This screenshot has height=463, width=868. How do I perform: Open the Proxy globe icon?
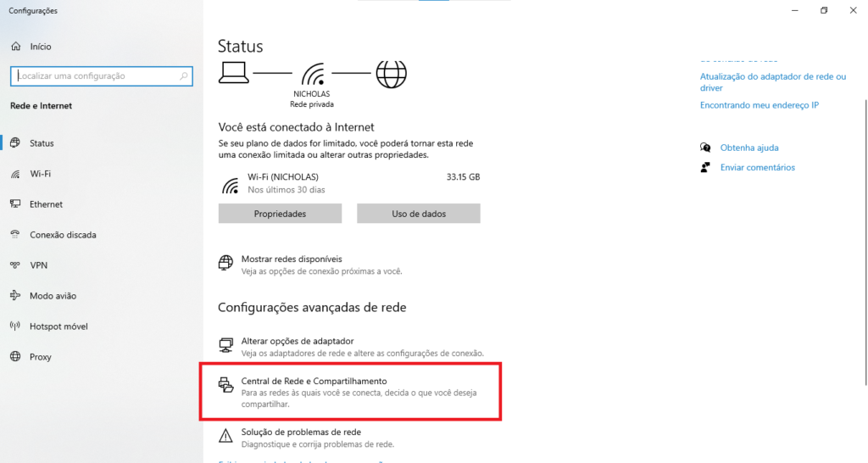[x=15, y=357]
